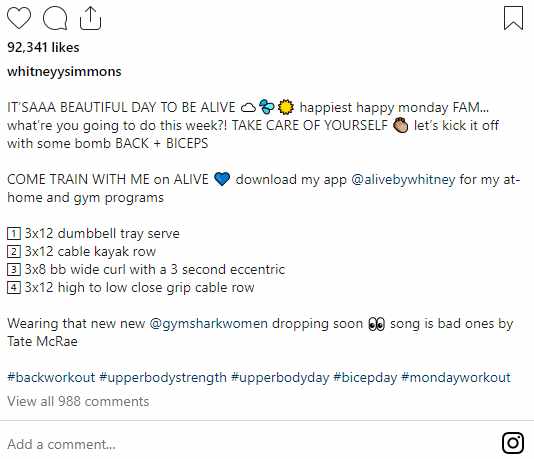Browse the #backworkout hashtag
Screen dimensions: 534x459
point(51,377)
